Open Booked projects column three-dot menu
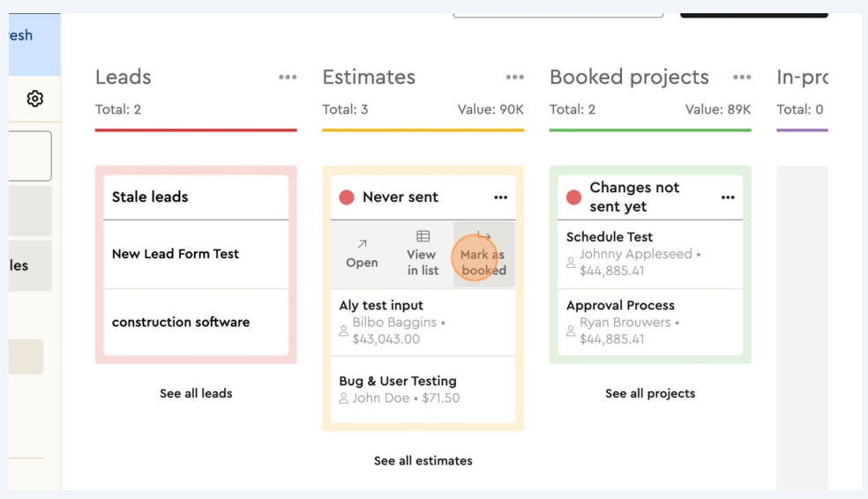The height and width of the screenshot is (499, 868). [x=742, y=78]
